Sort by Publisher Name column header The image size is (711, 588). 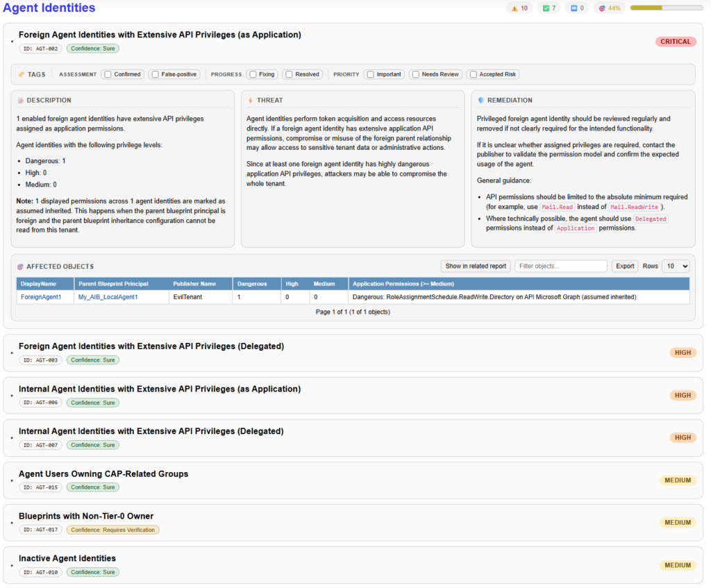(201, 284)
